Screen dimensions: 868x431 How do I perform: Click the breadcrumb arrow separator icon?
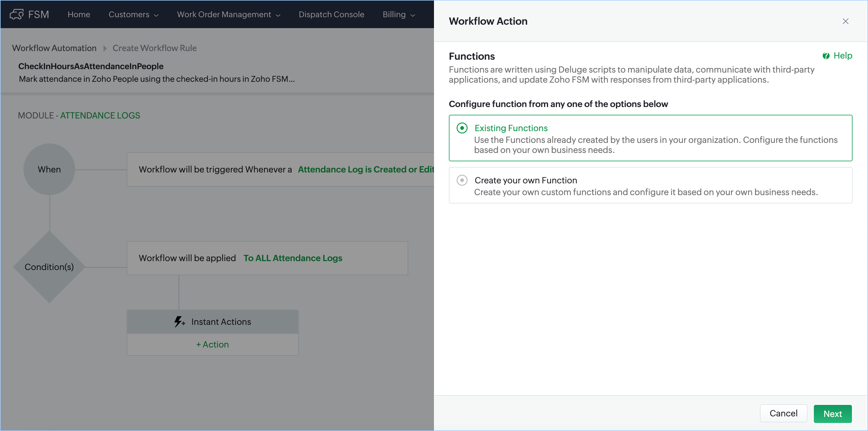click(x=105, y=48)
